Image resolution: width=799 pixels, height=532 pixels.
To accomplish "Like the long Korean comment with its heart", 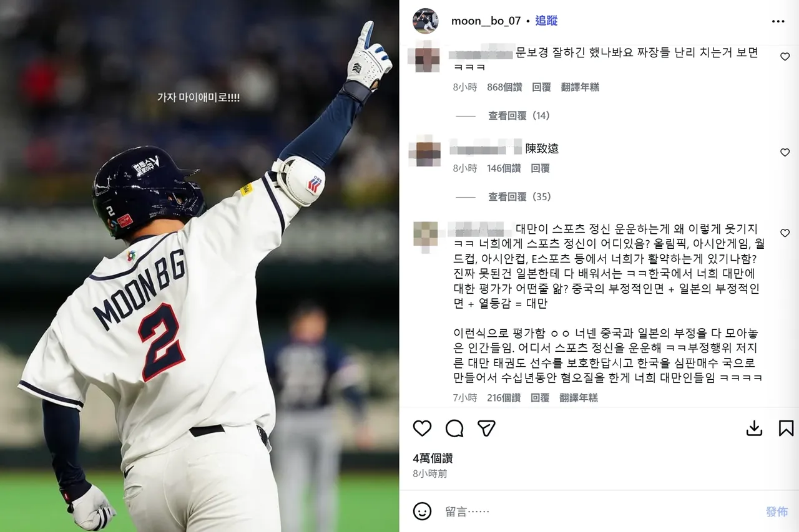I will pyautogui.click(x=785, y=233).
